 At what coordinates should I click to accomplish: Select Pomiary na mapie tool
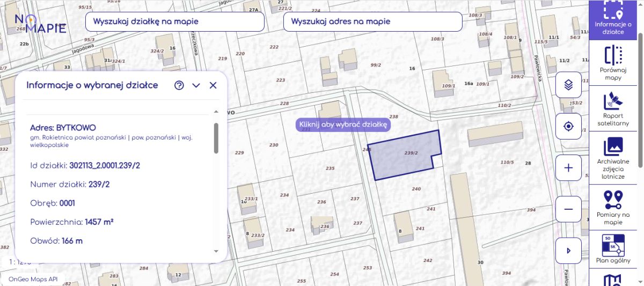tap(612, 207)
